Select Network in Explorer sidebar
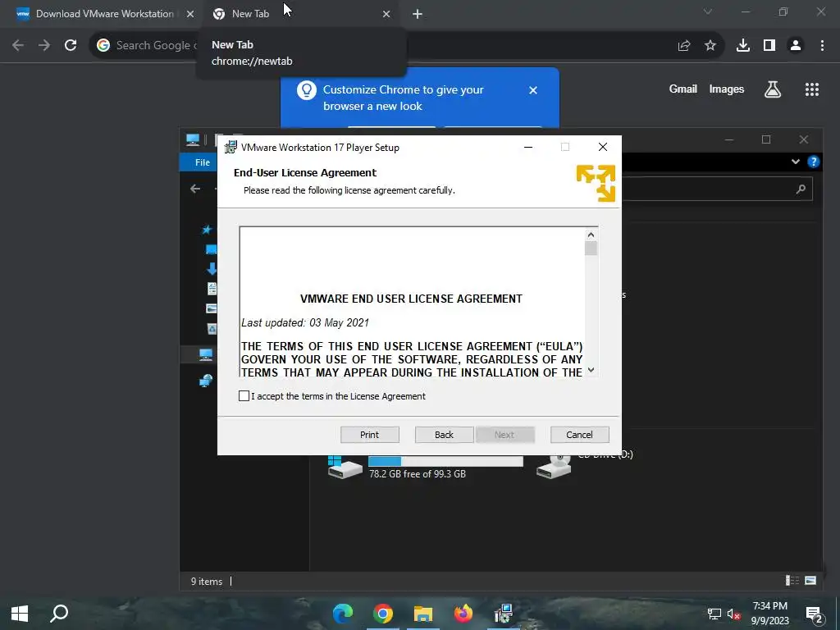The width and height of the screenshot is (840, 630). pos(206,381)
